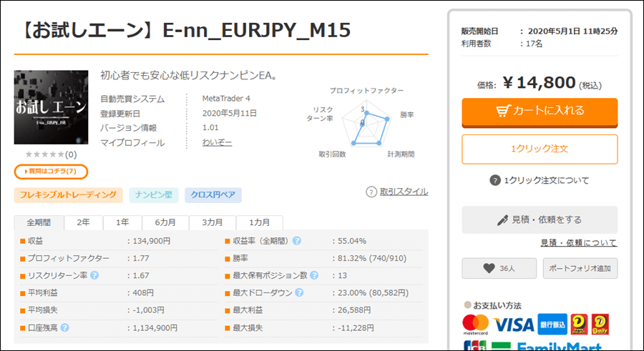This screenshot has height=351, width=644.
Task: Click the Mastercard payment logo
Action: point(476,325)
